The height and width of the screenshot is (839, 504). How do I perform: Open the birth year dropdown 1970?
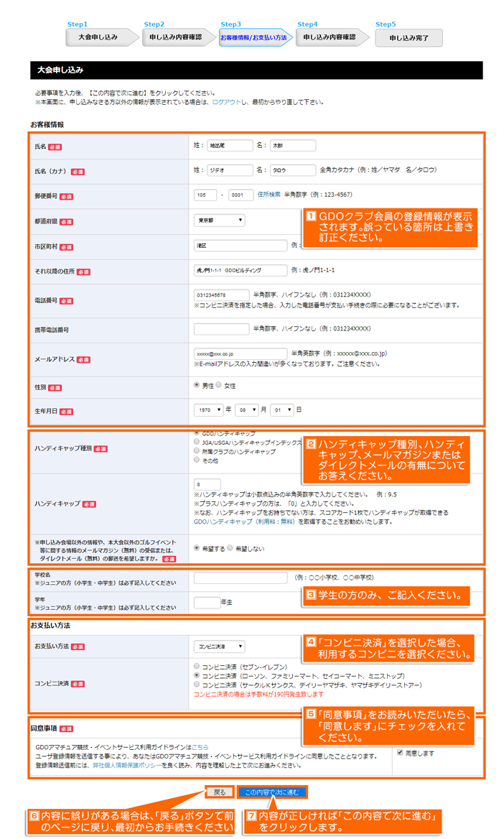[209, 410]
